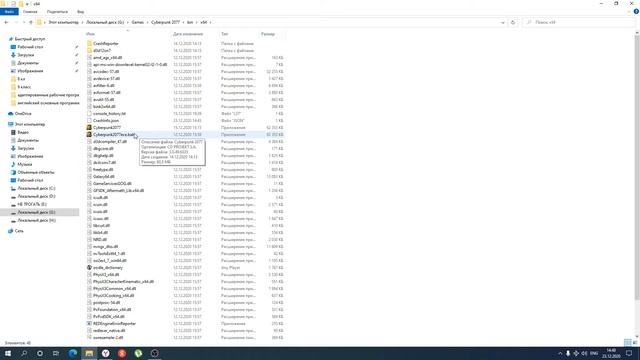The height and width of the screenshot is (360, 640).
Task: Select the Galaxy64.dll file
Action: (104, 177)
